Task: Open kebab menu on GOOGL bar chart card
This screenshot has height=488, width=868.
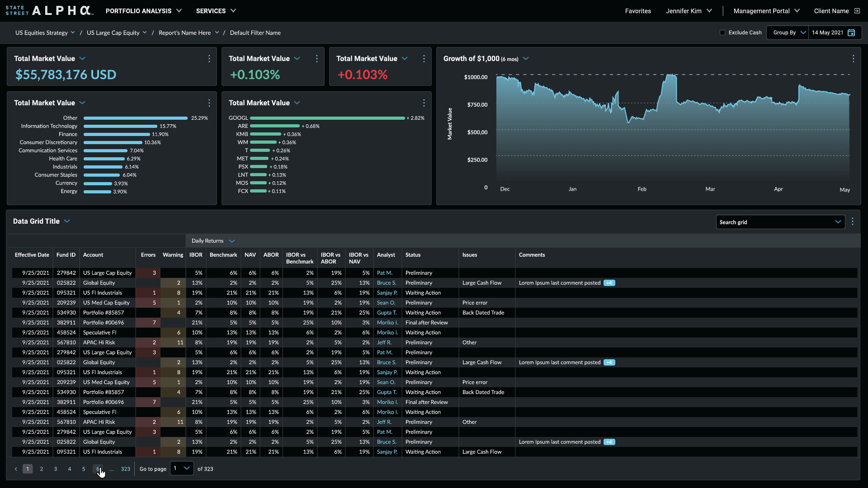Action: pos(424,103)
